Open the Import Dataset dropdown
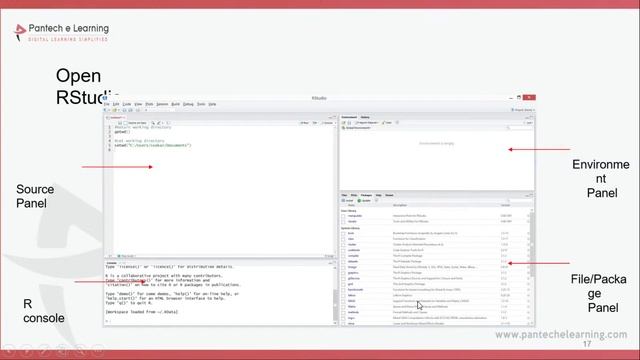 pyautogui.click(x=366, y=122)
